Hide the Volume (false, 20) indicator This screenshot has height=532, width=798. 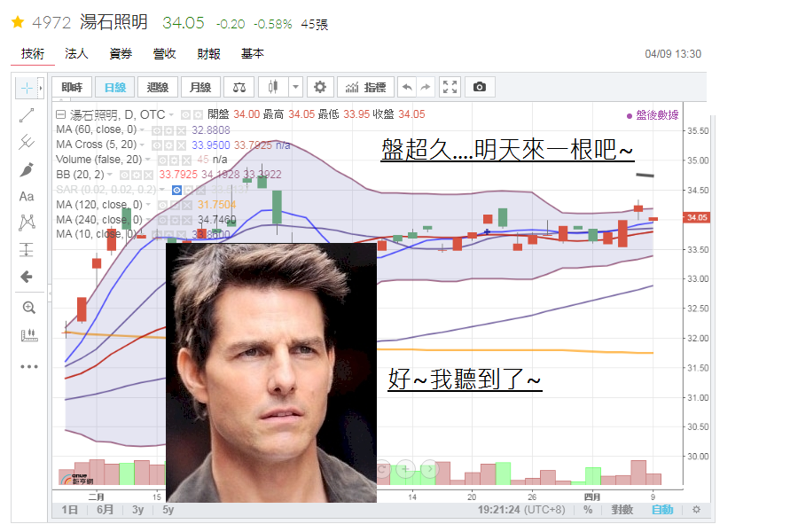(163, 160)
